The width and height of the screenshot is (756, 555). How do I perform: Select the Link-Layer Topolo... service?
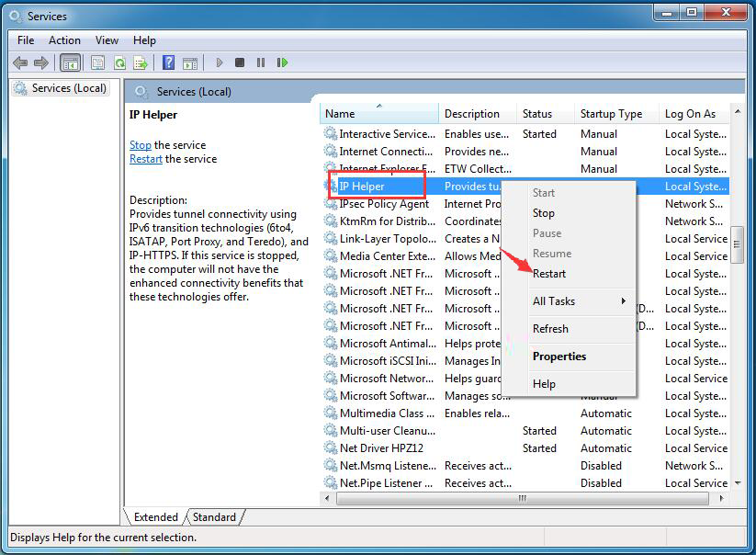point(525,239)
